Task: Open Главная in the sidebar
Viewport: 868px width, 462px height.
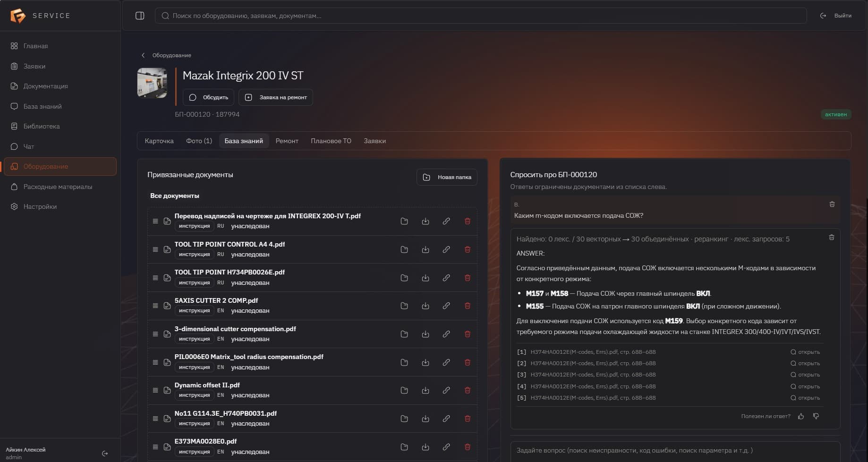Action: click(60, 46)
